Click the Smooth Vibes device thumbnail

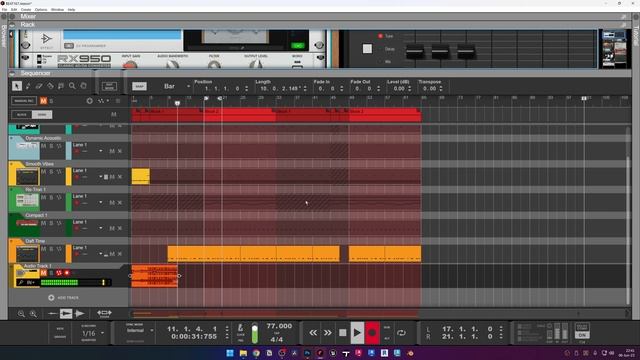pyautogui.click(x=27, y=177)
